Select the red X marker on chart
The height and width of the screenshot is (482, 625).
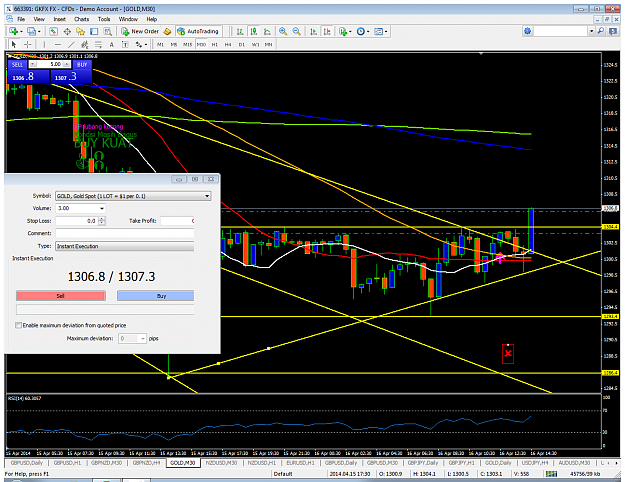coord(508,354)
